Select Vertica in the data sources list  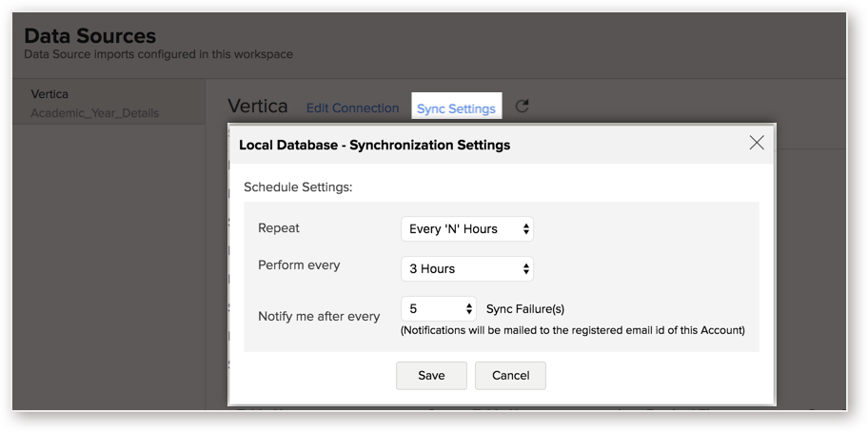click(x=49, y=94)
